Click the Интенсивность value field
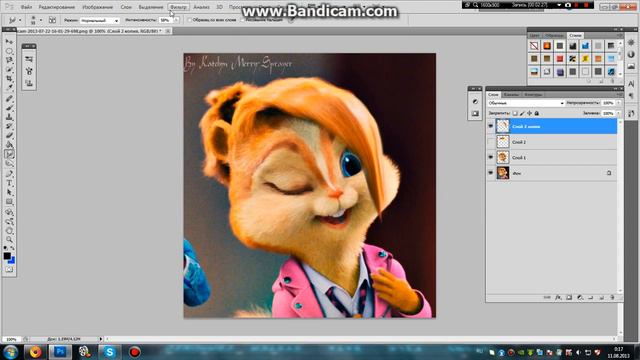This screenshot has width=640, height=360. pyautogui.click(x=165, y=20)
